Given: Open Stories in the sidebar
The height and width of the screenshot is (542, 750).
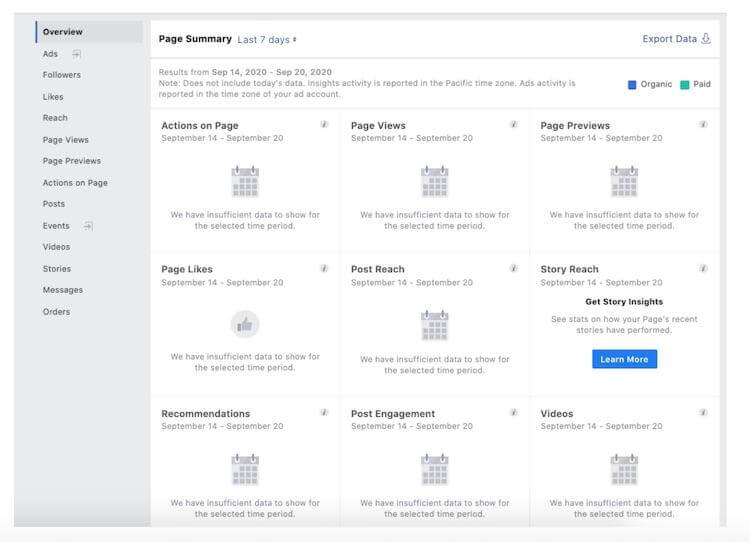Looking at the screenshot, I should (x=56, y=269).
